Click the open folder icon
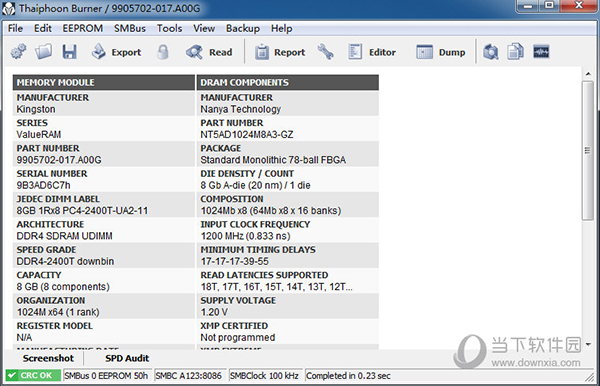 (x=43, y=52)
